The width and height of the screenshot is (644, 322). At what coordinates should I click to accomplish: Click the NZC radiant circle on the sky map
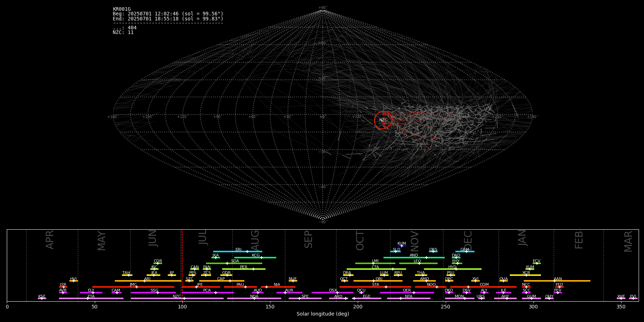(x=383, y=120)
